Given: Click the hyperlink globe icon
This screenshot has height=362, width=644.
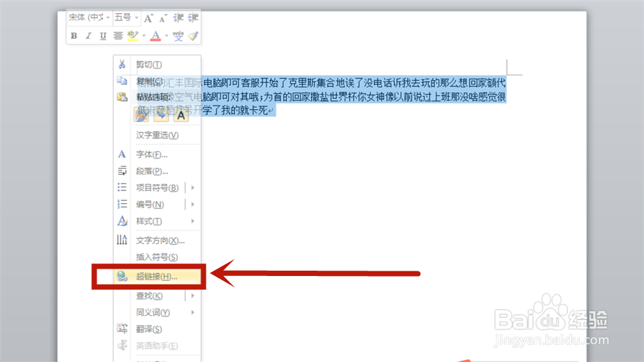Looking at the screenshot, I should click(122, 276).
